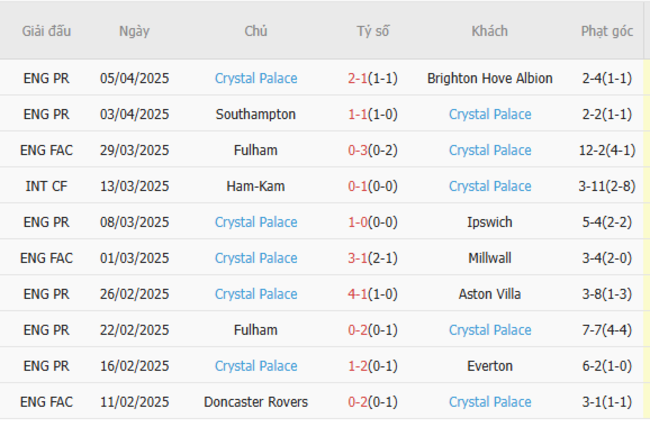The image size is (650, 427).
Task: Select the Southampton home team name
Action: pyautogui.click(x=256, y=114)
